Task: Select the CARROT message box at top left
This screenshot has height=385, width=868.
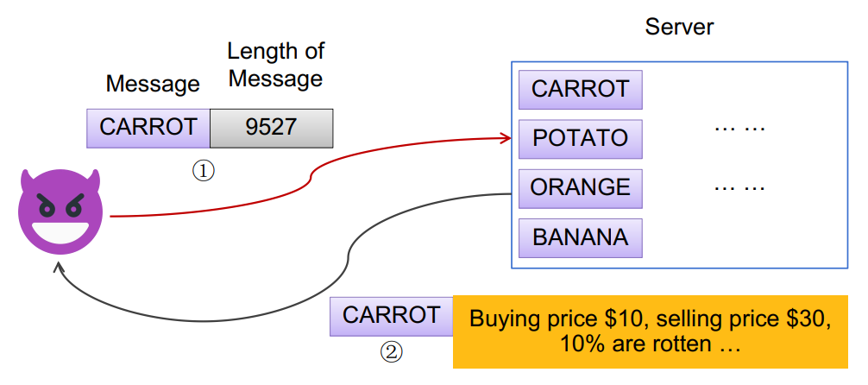Action: point(148,128)
